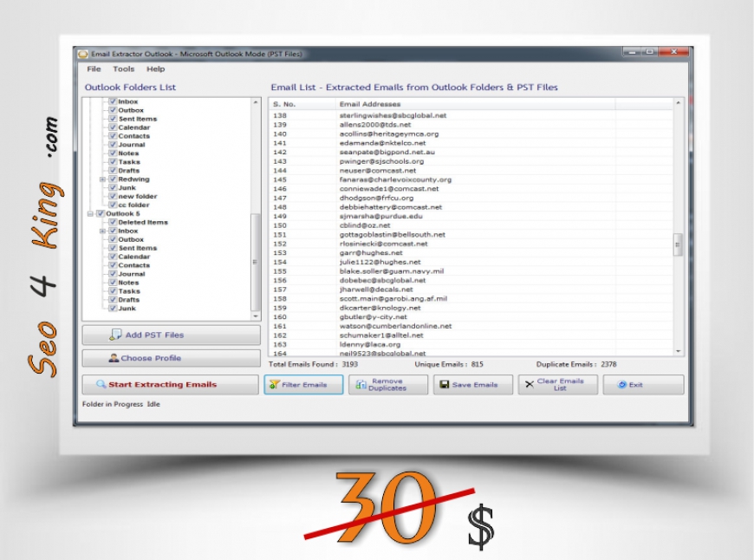
Task: Uncheck Deleted Items checkbox
Action: (113, 222)
